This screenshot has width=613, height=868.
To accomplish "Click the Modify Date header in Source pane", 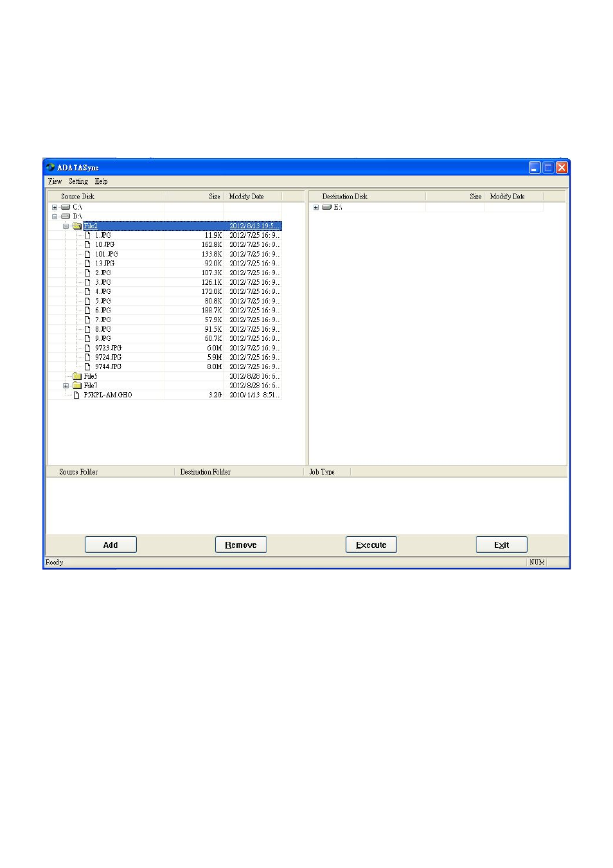I will pyautogui.click(x=253, y=196).
